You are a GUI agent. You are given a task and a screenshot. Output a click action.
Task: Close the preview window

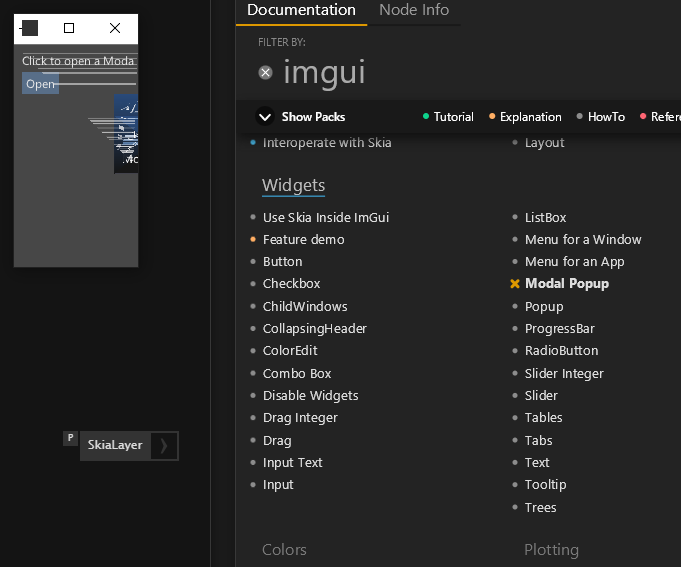(x=115, y=28)
